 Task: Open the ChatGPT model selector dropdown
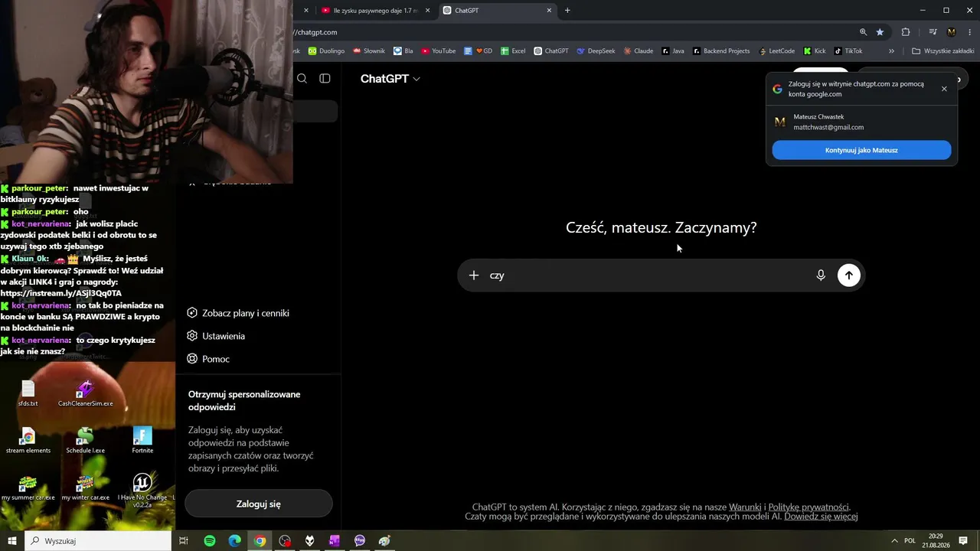click(390, 79)
